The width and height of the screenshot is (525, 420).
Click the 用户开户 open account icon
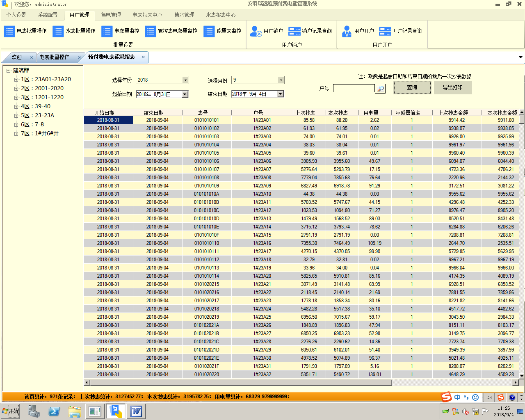point(347,31)
